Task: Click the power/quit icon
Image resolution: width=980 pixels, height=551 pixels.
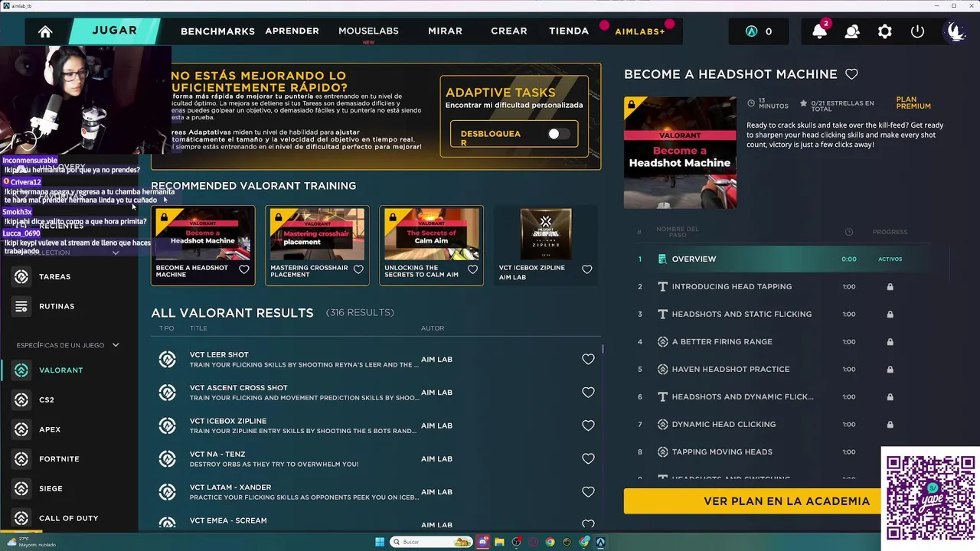Action: point(917,31)
